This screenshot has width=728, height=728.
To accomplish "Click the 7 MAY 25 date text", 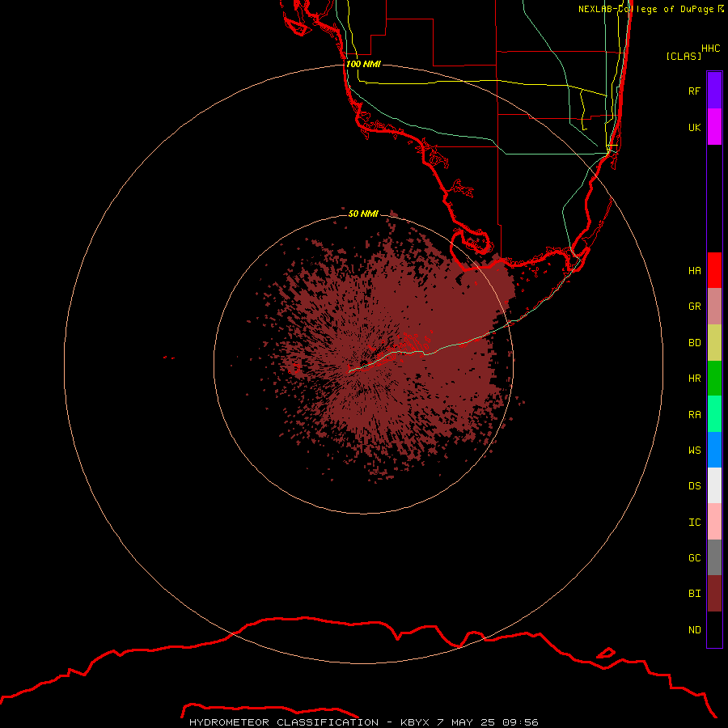I will point(466,722).
